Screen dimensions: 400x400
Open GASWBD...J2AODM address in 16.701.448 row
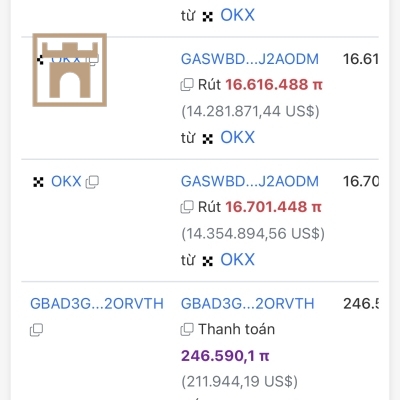[x=250, y=181]
